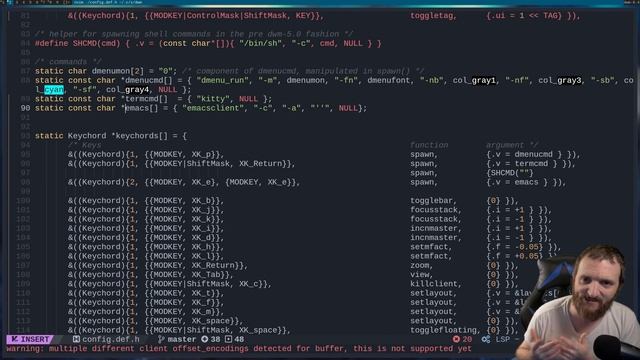The height and width of the screenshot is (360, 640).
Task: Click setmfact in the XK_h row
Action: [x=429, y=247]
